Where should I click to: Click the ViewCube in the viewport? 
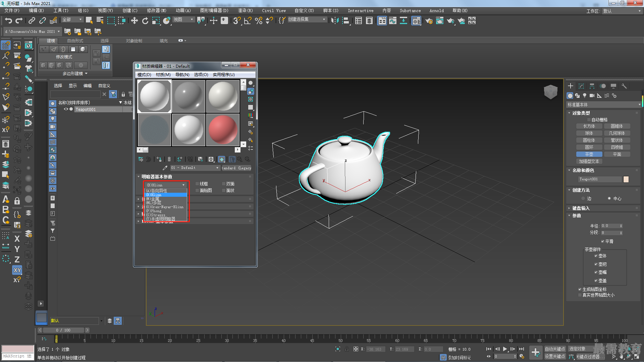[550, 92]
